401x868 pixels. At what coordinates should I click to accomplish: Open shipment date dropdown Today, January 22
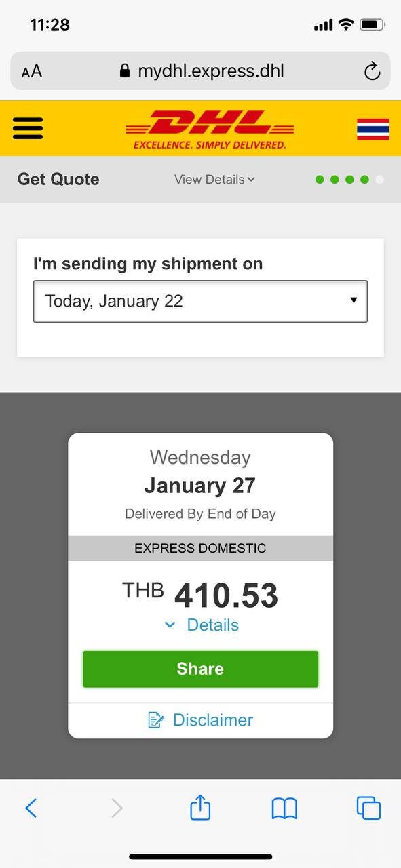pos(200,301)
